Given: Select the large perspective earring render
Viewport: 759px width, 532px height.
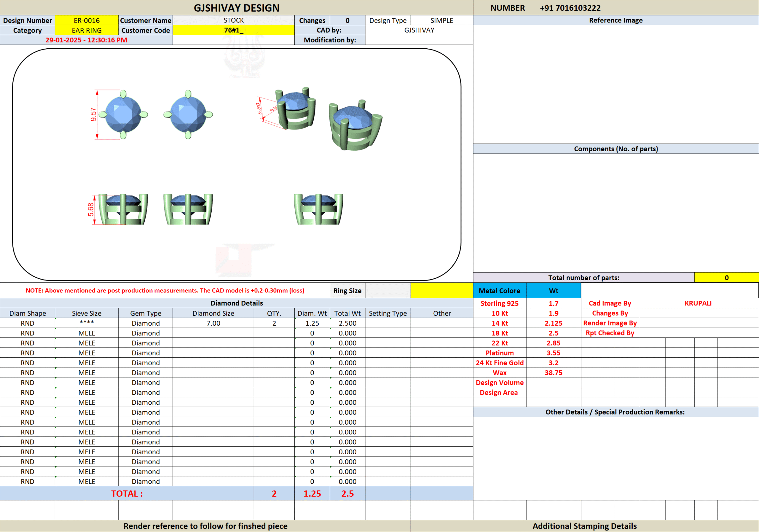Looking at the screenshot, I should tap(355, 126).
